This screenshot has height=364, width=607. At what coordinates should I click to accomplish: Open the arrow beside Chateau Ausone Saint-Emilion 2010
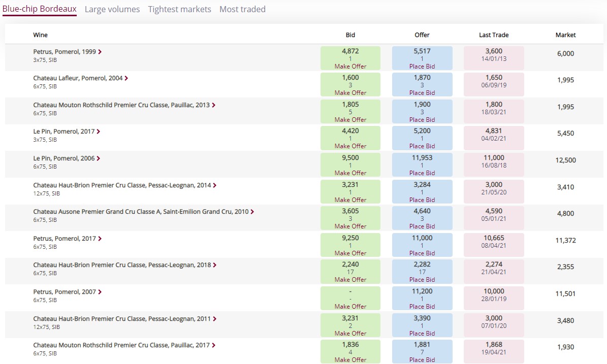(252, 212)
